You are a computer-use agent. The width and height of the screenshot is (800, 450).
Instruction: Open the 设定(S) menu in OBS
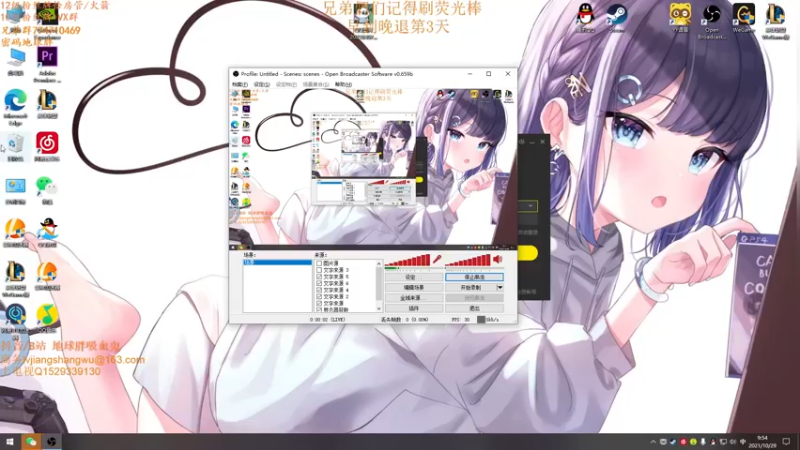pos(262,84)
